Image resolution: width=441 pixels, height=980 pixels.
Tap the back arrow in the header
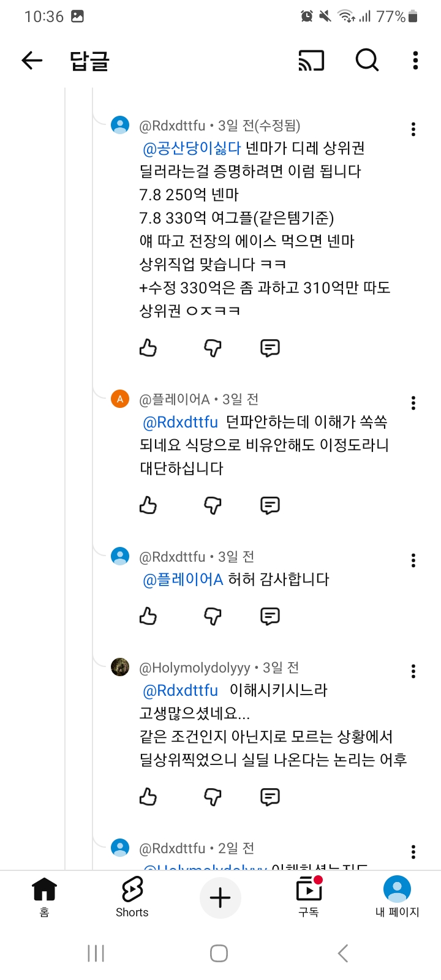tap(32, 60)
